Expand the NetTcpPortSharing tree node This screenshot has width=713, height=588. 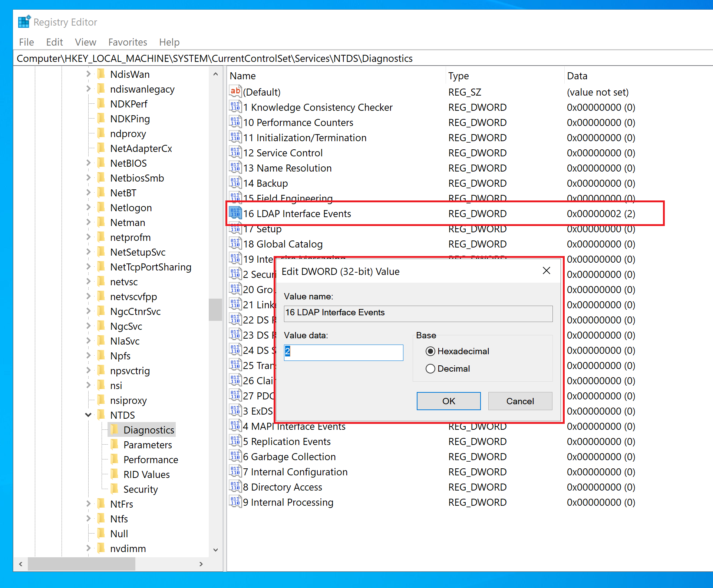[x=88, y=266]
